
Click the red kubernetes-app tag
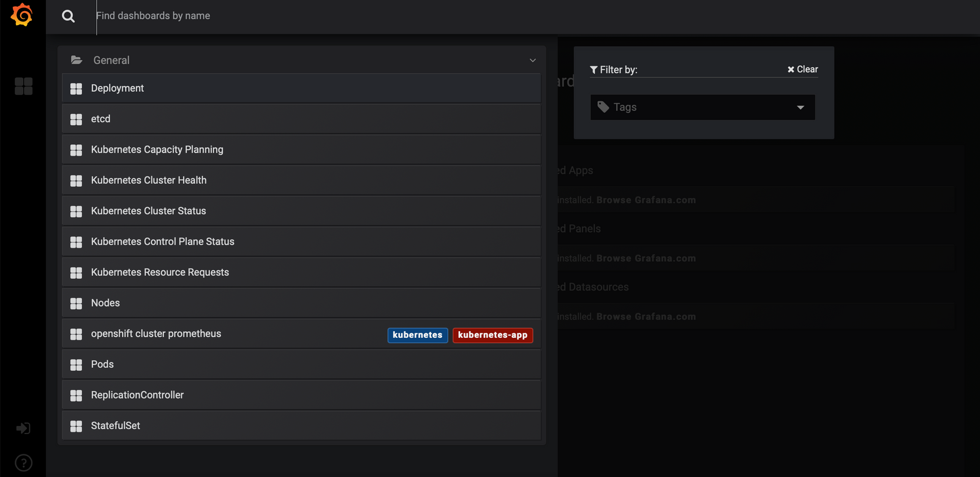(x=492, y=335)
